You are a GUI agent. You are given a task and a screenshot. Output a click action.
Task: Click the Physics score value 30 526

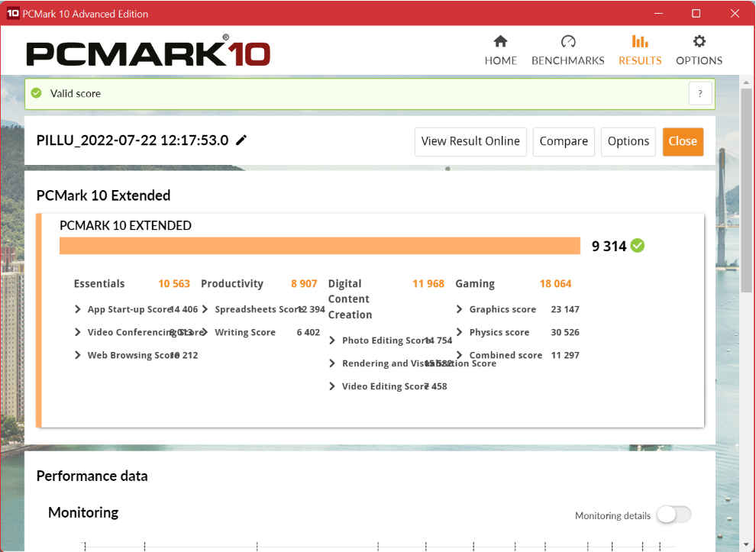pyautogui.click(x=565, y=332)
